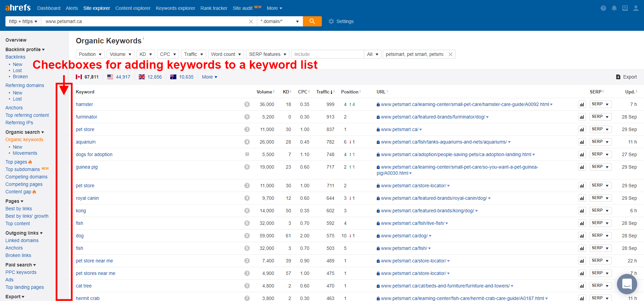Select the US flag 44,917 results

[x=119, y=77]
